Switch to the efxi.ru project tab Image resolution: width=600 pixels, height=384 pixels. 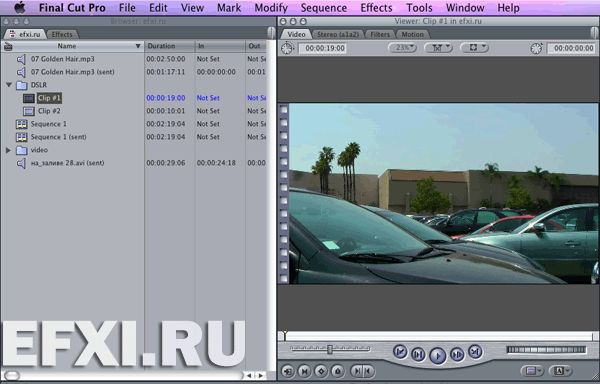[x=25, y=34]
